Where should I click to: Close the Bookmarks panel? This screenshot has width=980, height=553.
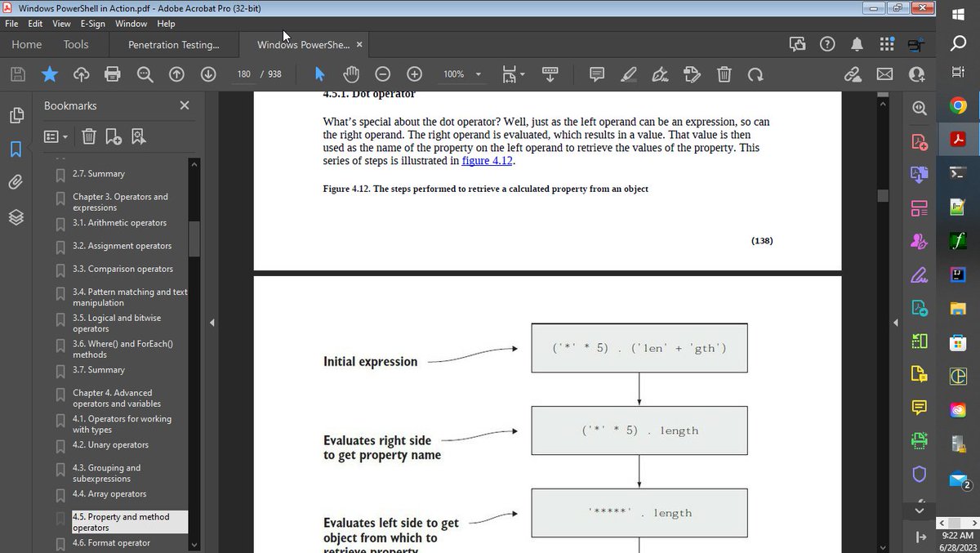coord(185,105)
